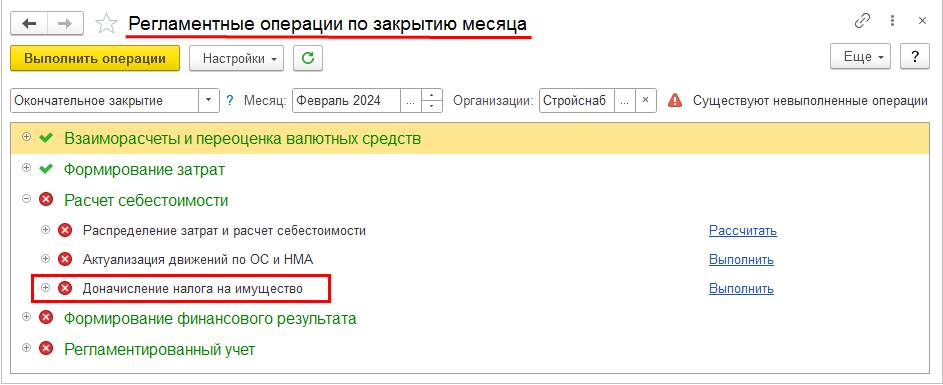Viewport: 943px width, 385px height.
Task: Collapse the Расчет себестоимости group
Action: [26, 199]
